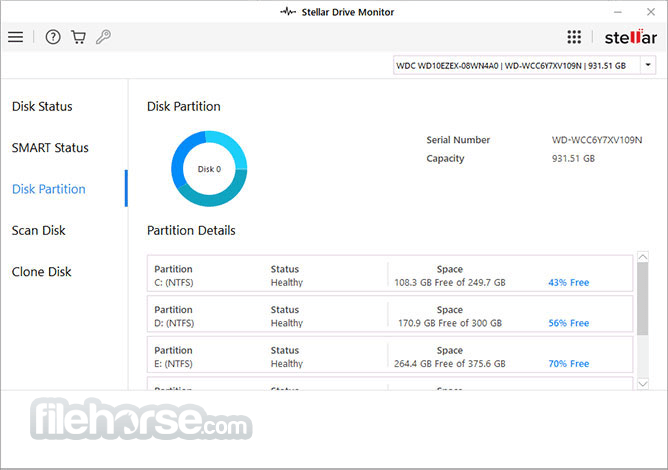Open the Clone Disk tab
668x470 pixels.
coord(41,271)
